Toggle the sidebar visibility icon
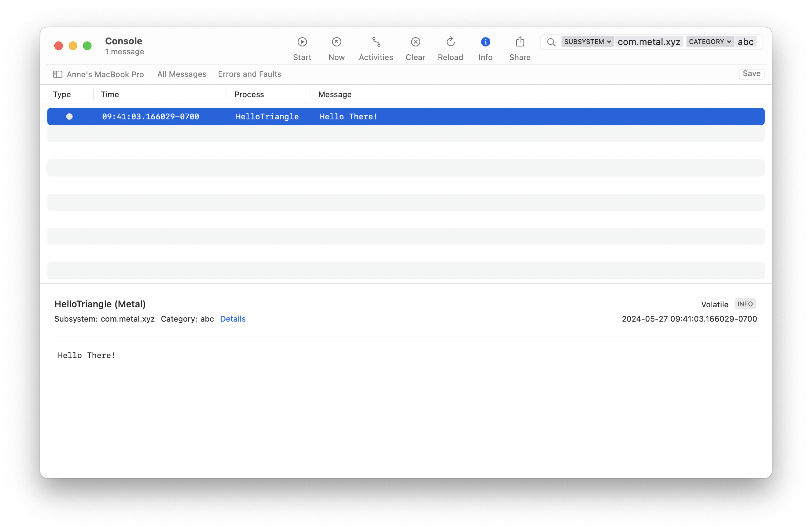This screenshot has height=531, width=812. 58,74
